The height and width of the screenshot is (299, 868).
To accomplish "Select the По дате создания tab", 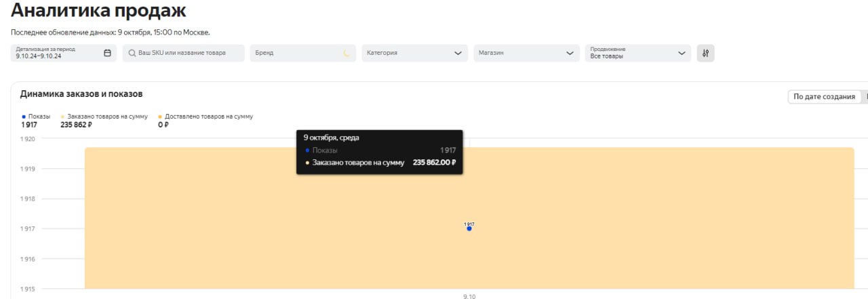I will (x=824, y=97).
